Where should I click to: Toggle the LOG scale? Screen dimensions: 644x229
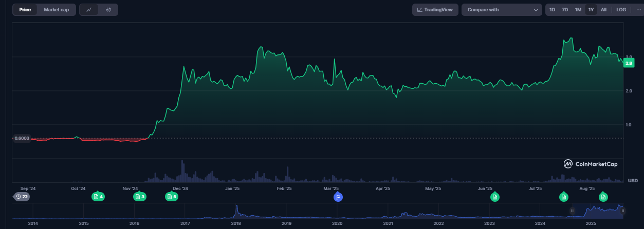coord(621,10)
